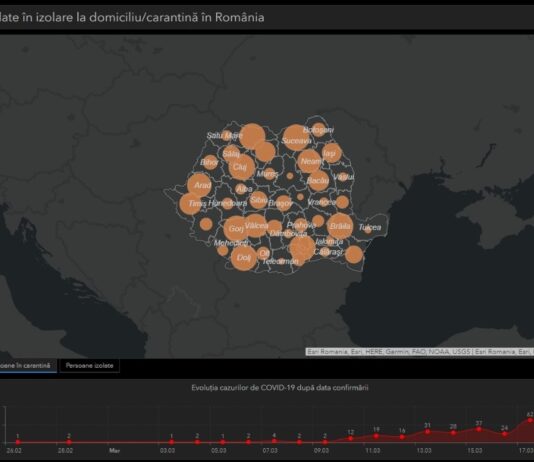Switch to the Persoane izolate tab
The width and height of the screenshot is (534, 462).
tap(89, 366)
